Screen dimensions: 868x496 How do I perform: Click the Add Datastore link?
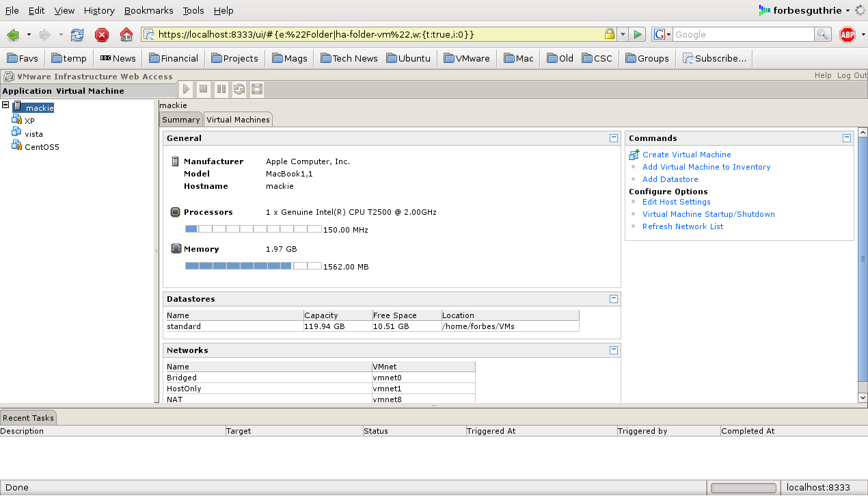670,179
